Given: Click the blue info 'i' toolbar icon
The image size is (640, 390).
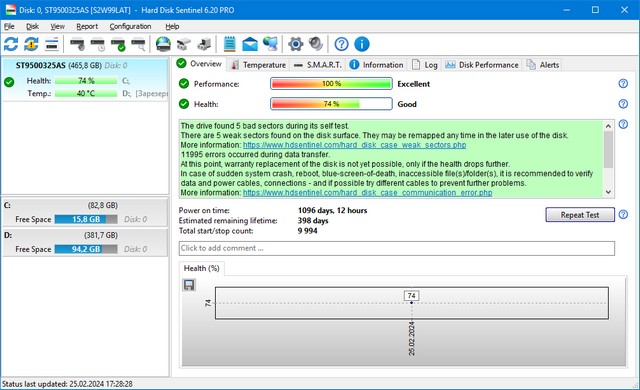Looking at the screenshot, I should click(362, 44).
